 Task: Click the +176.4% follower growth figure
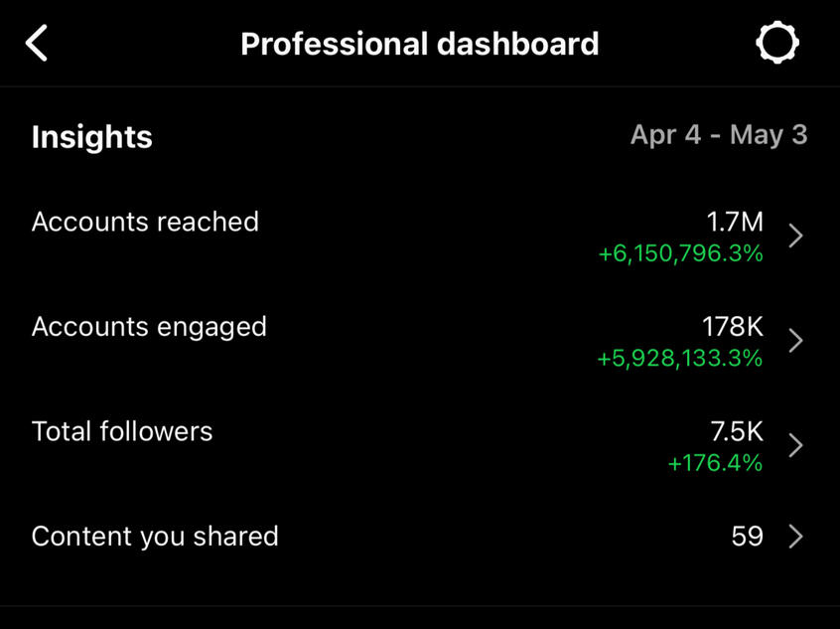(715, 463)
